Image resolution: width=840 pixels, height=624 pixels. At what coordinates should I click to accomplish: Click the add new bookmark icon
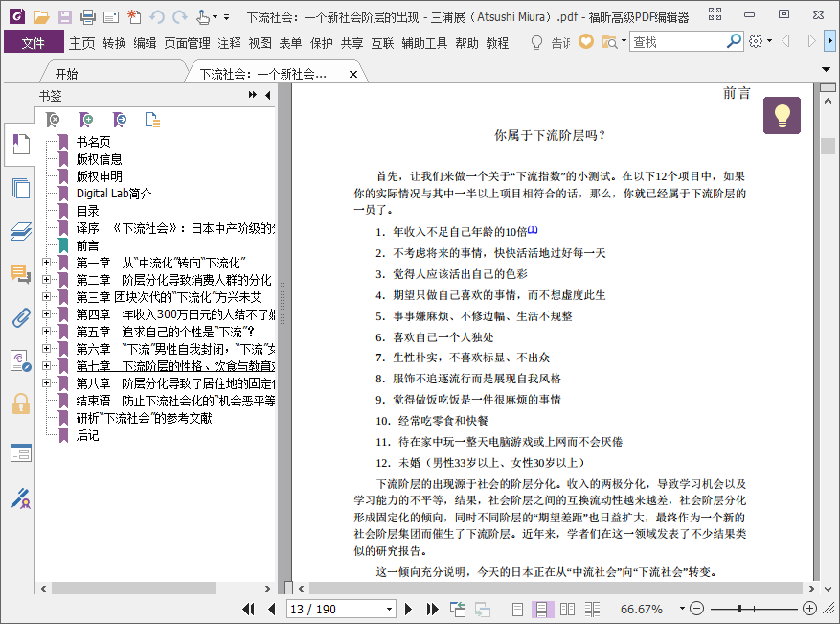pyautogui.click(x=86, y=120)
